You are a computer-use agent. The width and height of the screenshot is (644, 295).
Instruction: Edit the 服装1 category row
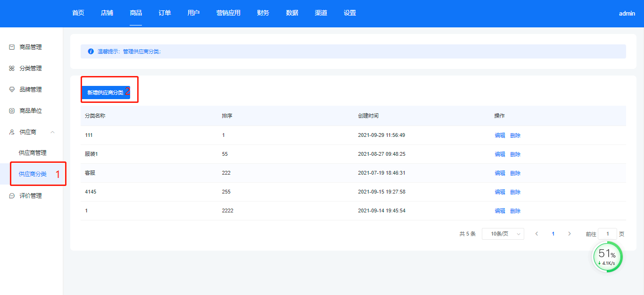[500, 154]
